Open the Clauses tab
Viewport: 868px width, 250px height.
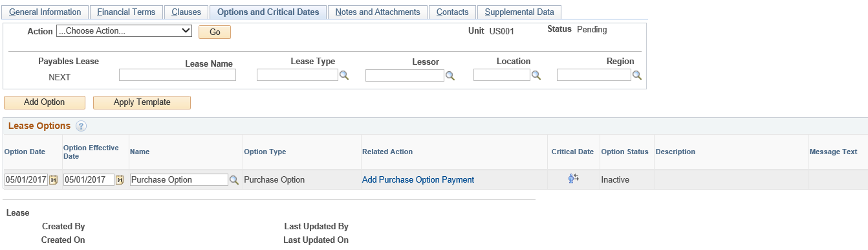[x=186, y=12]
